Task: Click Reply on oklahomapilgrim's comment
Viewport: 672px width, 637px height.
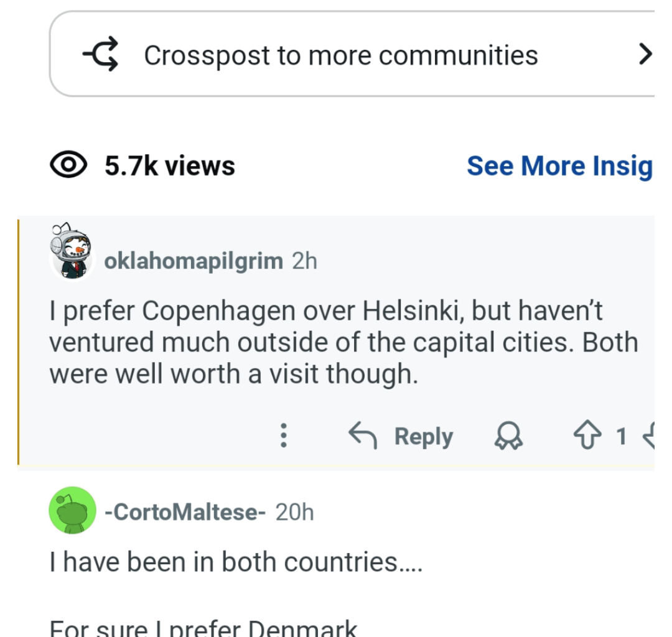Action: pyautogui.click(x=423, y=436)
